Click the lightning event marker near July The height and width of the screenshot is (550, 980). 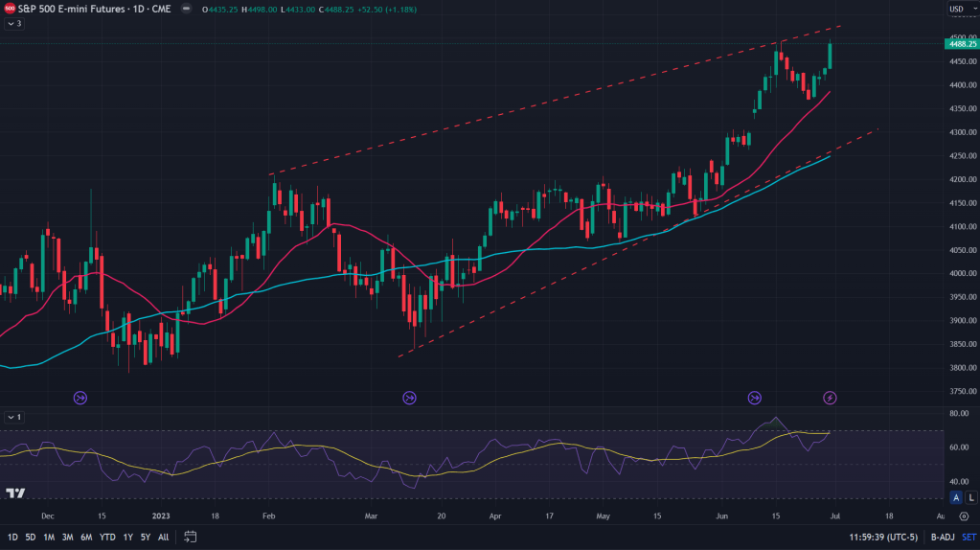coord(831,397)
